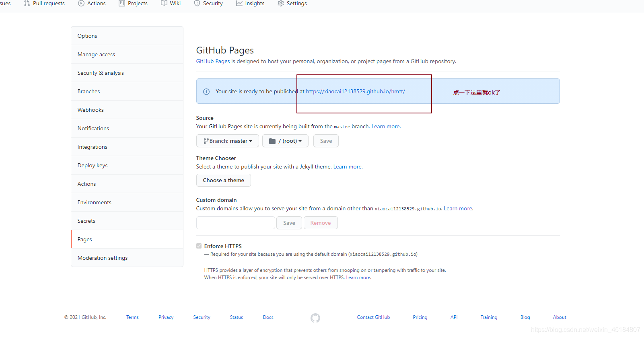Viewport: 644px width, 337px height.
Task: Open the Pull requests tab
Action: [x=44, y=3]
